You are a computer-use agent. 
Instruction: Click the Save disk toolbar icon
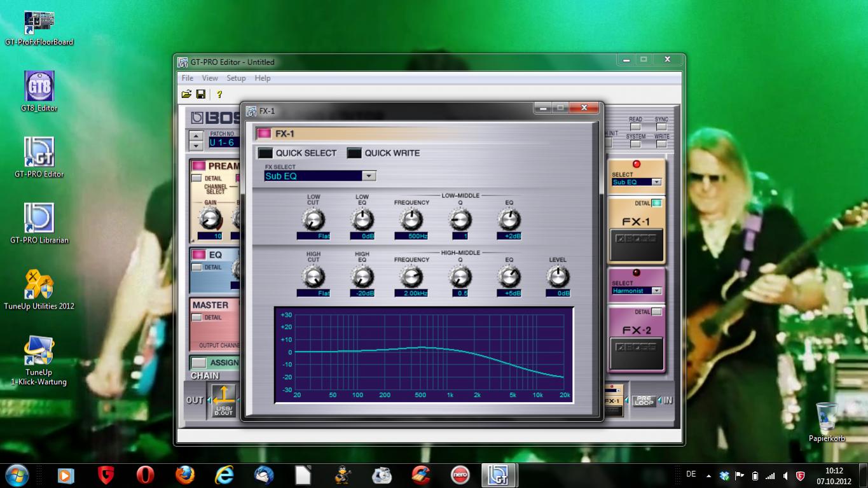point(200,94)
